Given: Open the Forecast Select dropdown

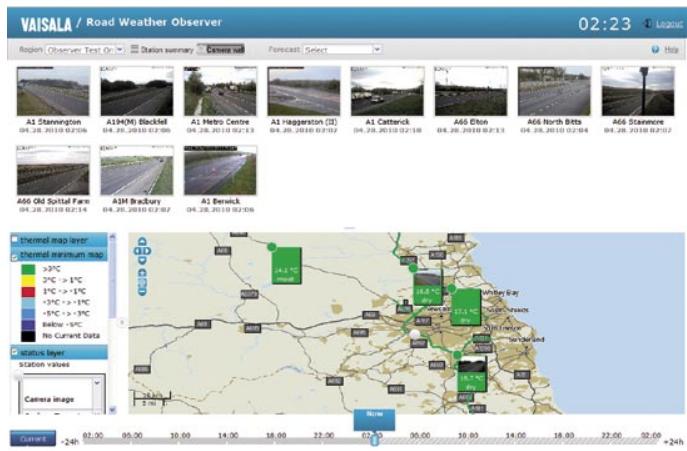Looking at the screenshot, I should (377, 48).
